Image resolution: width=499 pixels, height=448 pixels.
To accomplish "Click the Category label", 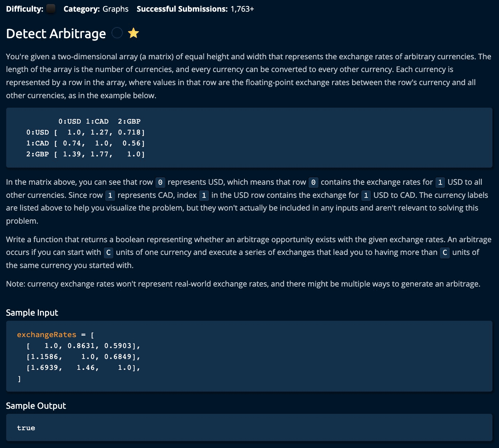I will pyautogui.click(x=81, y=9).
